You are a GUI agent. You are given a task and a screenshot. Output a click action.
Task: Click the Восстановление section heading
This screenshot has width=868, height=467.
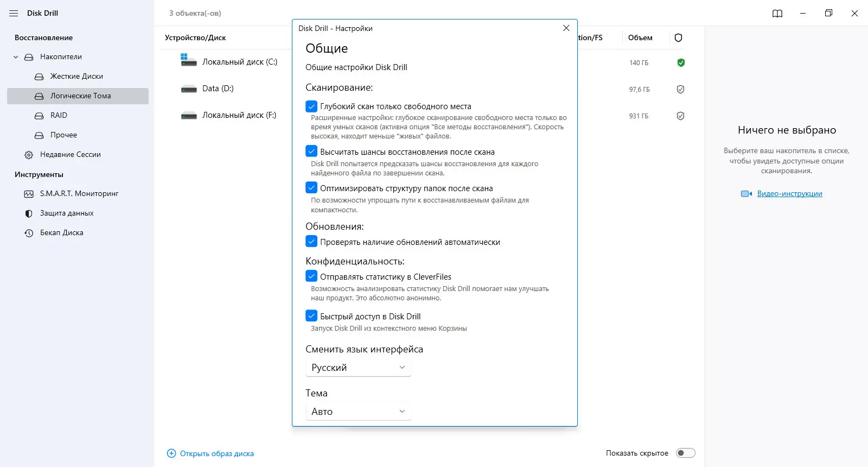(43, 38)
